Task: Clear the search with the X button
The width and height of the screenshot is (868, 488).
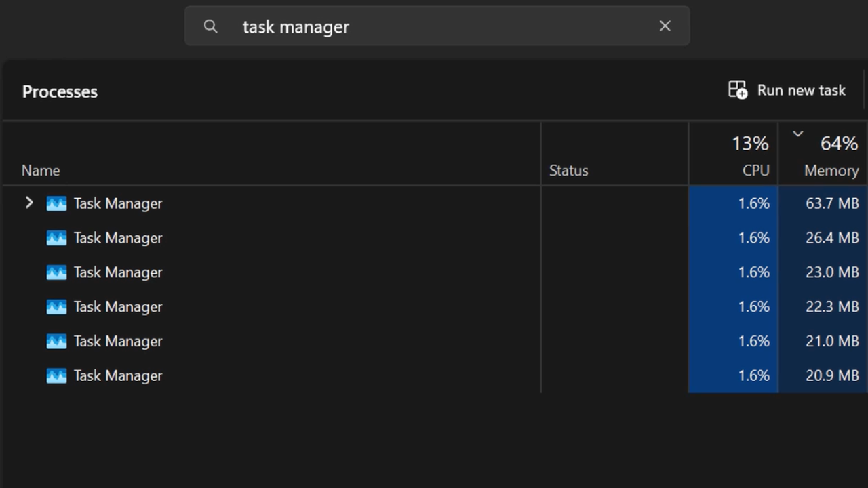Action: click(x=665, y=26)
